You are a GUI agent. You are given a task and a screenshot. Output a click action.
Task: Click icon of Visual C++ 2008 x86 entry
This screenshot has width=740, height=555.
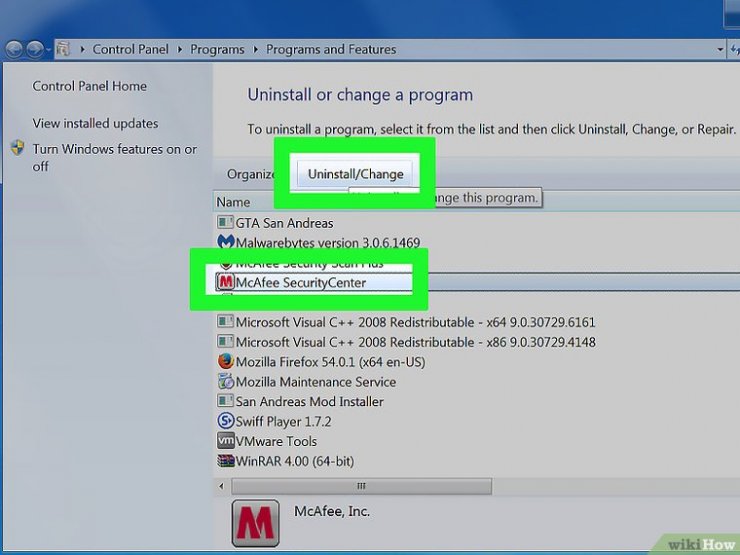click(x=225, y=341)
